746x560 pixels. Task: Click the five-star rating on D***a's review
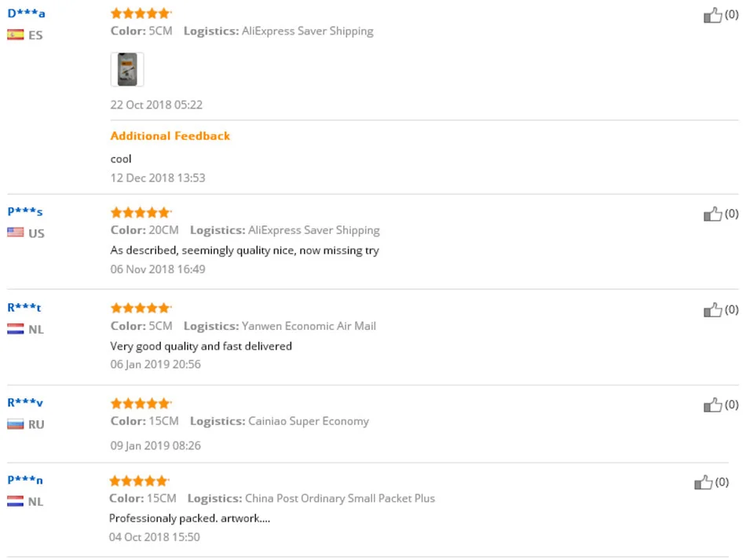(141, 13)
